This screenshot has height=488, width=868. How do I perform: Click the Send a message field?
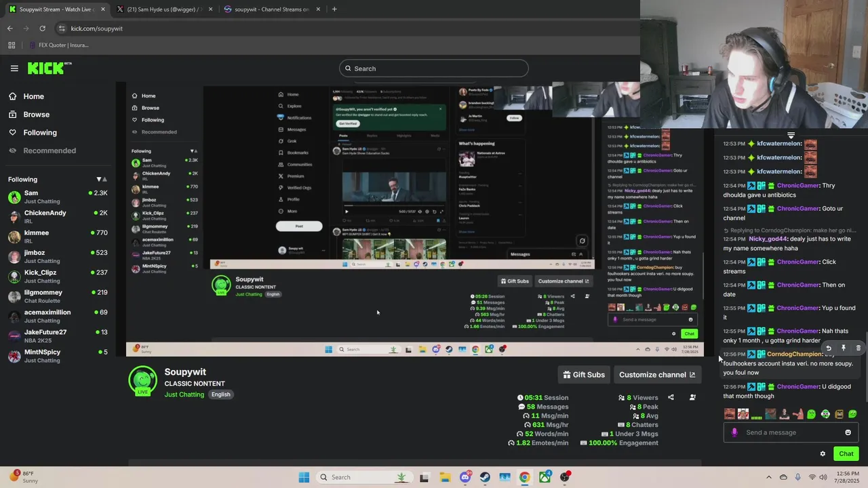[x=791, y=432]
